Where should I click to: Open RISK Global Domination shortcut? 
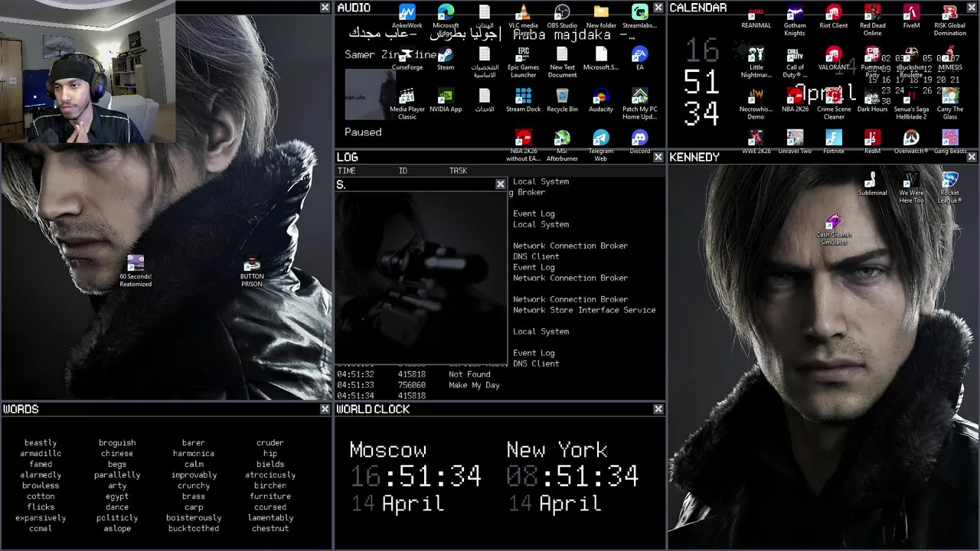pos(950,20)
